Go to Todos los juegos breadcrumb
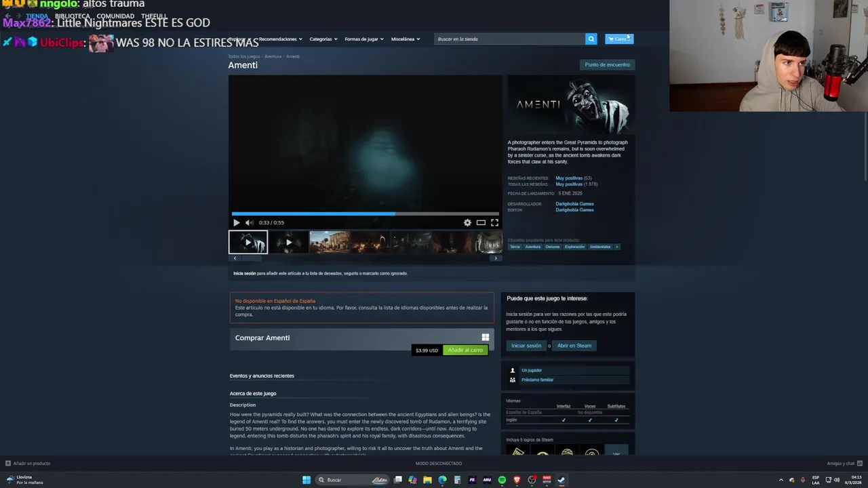The image size is (868, 488). tap(244, 56)
